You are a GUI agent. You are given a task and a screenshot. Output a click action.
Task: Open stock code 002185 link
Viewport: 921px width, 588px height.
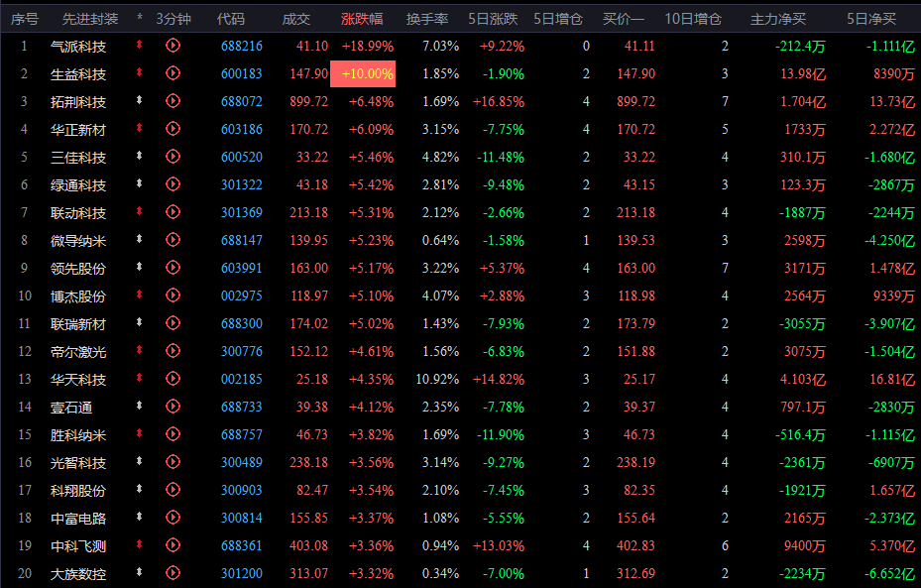242,380
